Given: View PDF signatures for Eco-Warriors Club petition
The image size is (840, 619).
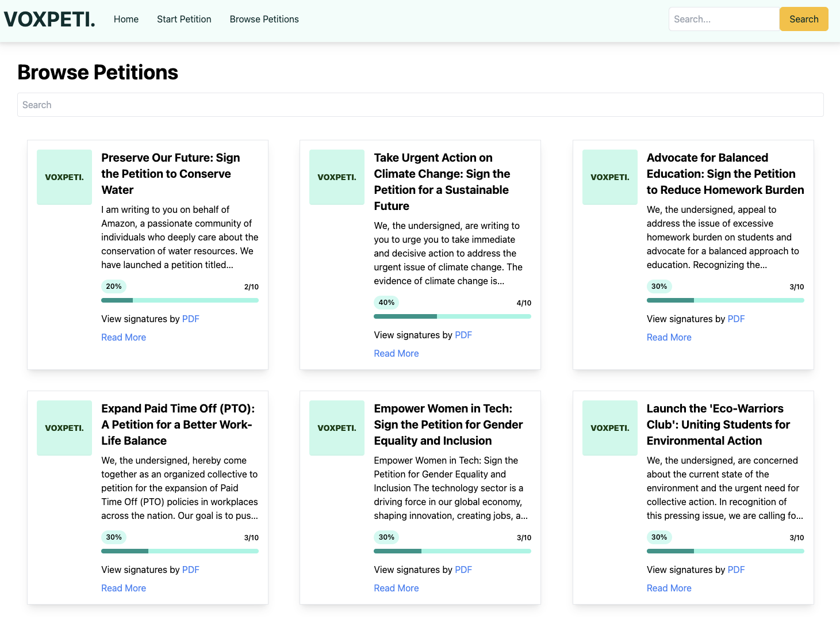Looking at the screenshot, I should tap(736, 570).
